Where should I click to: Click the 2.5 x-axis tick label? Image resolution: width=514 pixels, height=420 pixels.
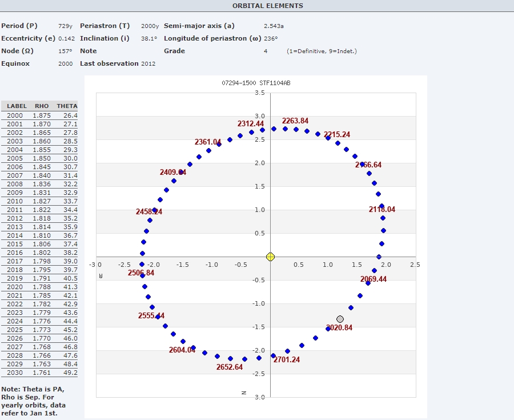(415, 265)
